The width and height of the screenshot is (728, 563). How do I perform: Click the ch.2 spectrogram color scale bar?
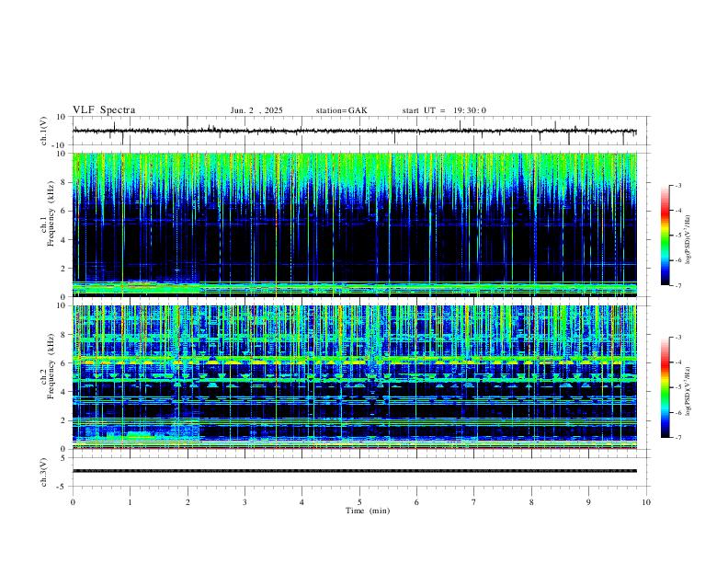point(665,387)
